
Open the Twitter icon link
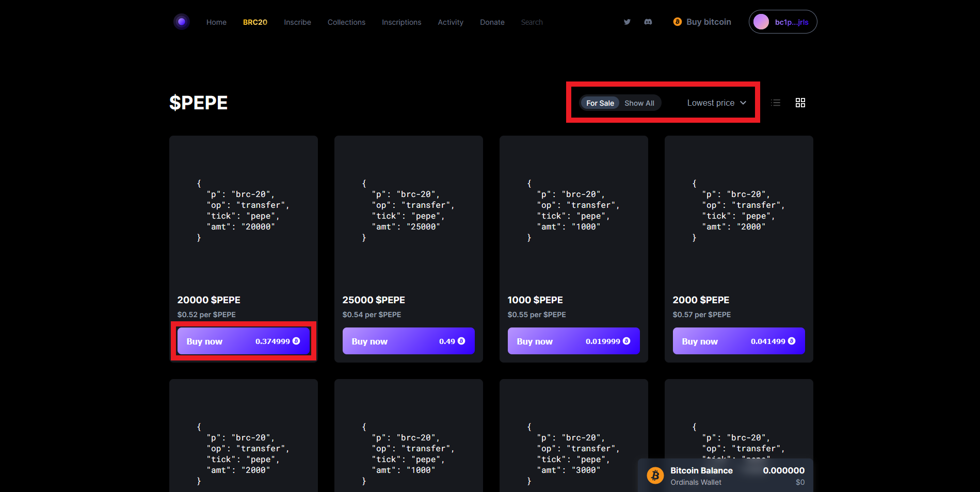pyautogui.click(x=627, y=22)
